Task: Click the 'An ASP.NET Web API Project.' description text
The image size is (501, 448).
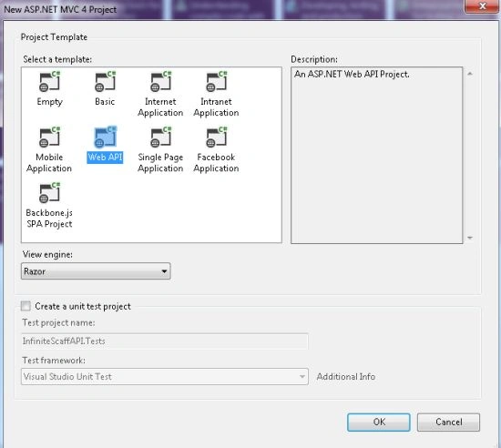Action: click(352, 75)
